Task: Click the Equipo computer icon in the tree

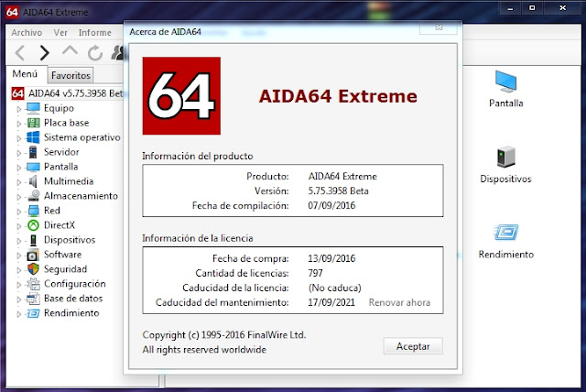Action: [33, 108]
